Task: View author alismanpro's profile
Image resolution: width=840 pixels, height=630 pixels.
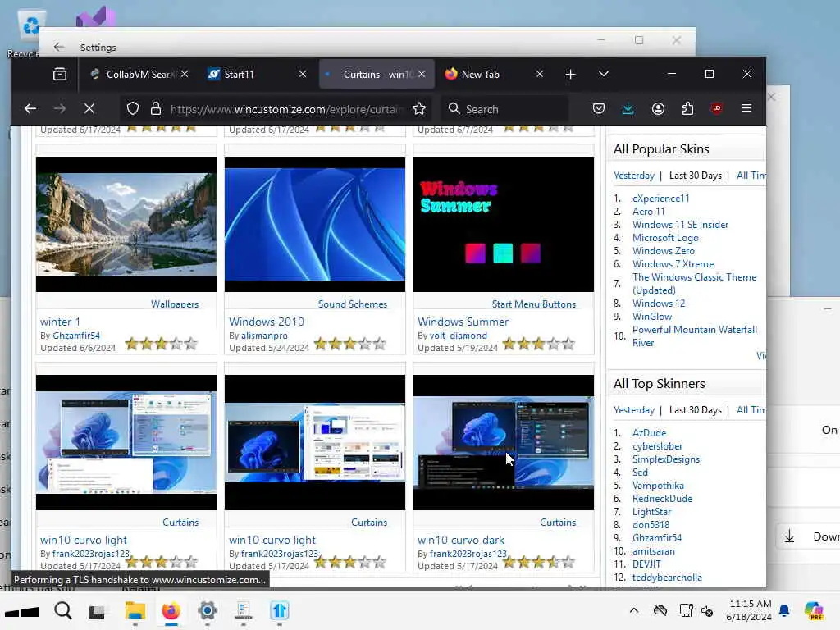Action: coord(264,336)
